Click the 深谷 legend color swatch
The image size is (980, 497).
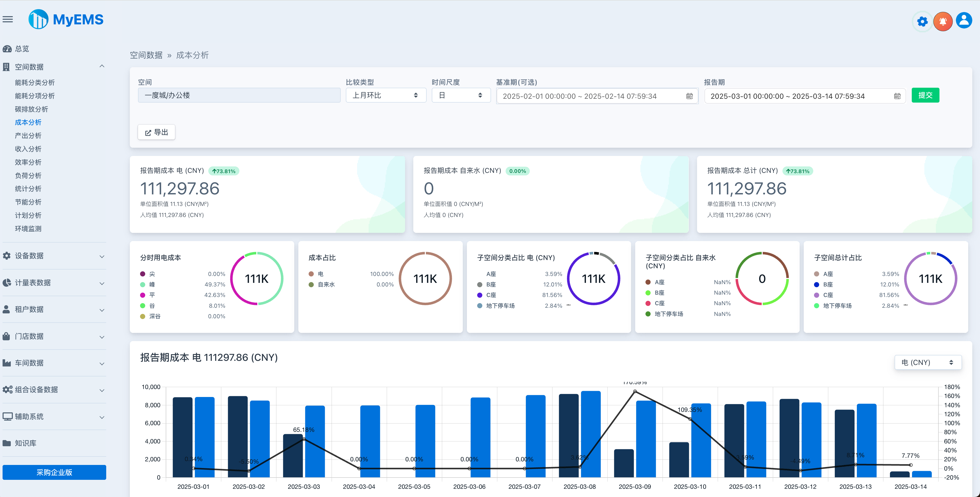coord(142,316)
